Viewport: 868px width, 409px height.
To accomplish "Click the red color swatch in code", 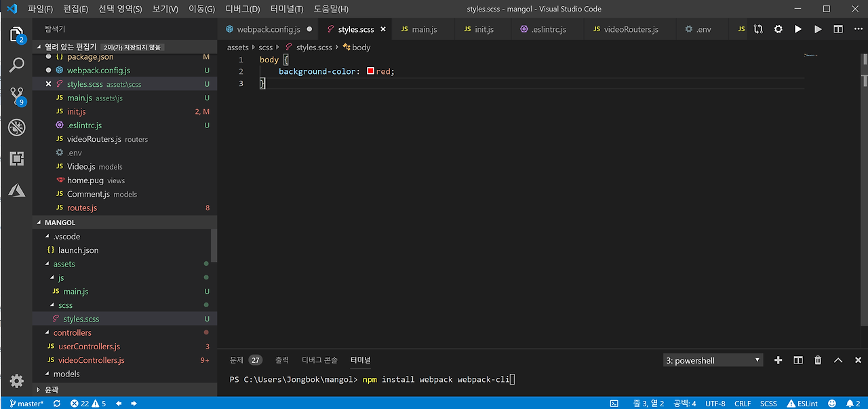I will click(x=371, y=71).
